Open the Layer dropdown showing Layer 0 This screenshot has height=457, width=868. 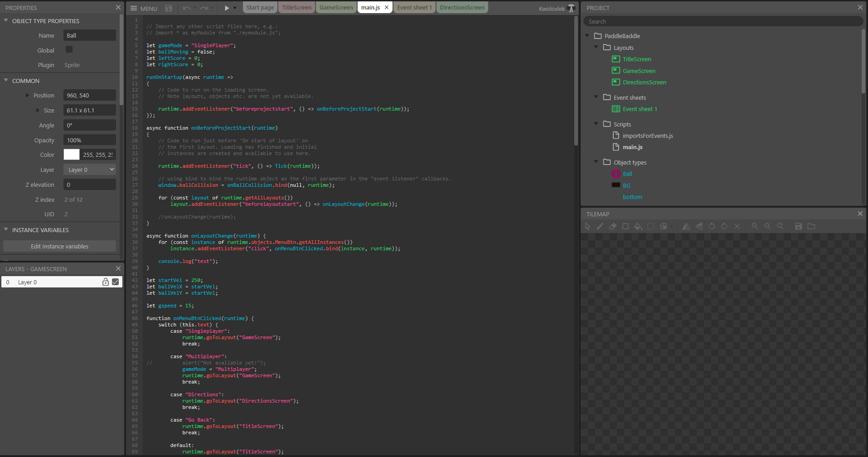(89, 169)
